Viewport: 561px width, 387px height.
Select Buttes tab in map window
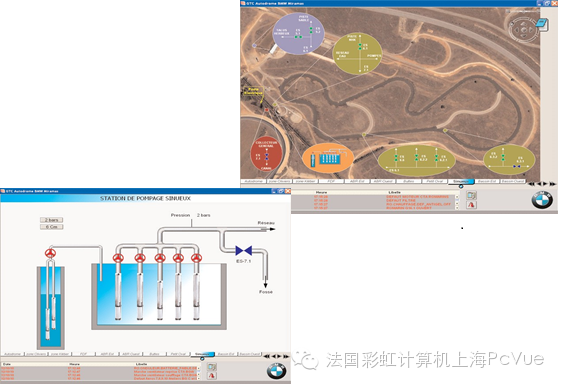pos(409,181)
